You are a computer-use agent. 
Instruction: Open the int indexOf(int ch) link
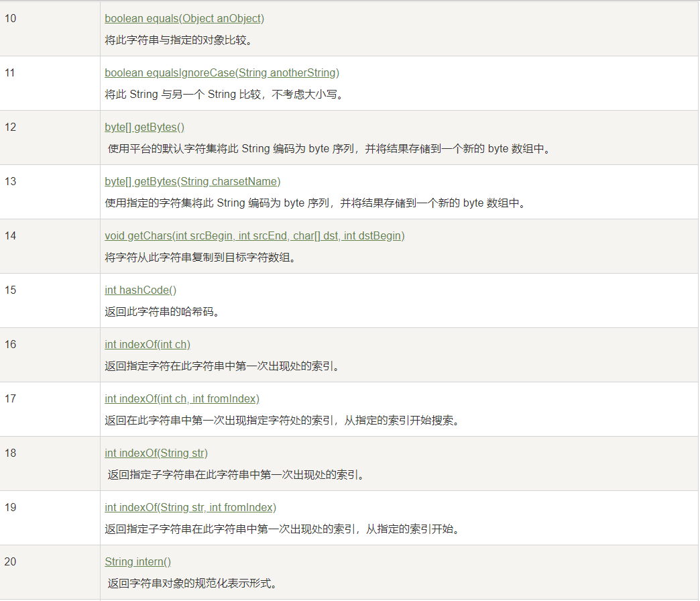point(148,344)
